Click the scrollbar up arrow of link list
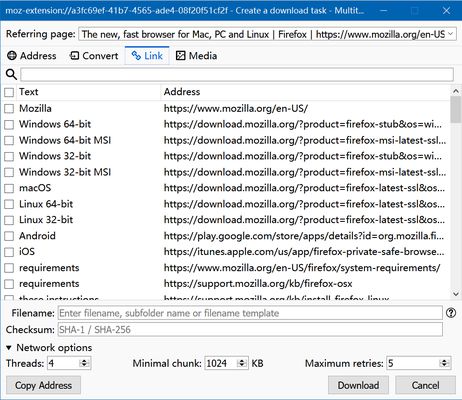462x400 pixels. [456, 91]
